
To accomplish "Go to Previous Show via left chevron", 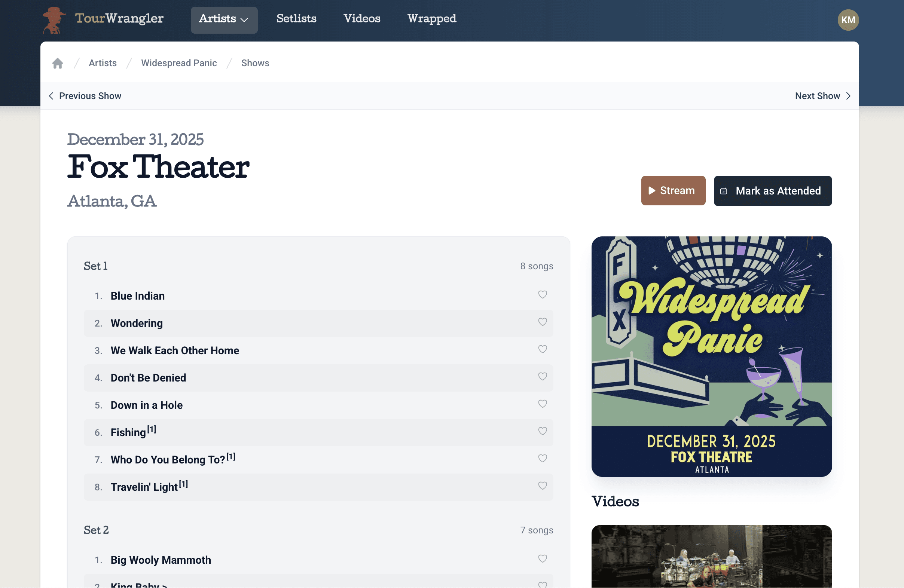I will point(51,96).
